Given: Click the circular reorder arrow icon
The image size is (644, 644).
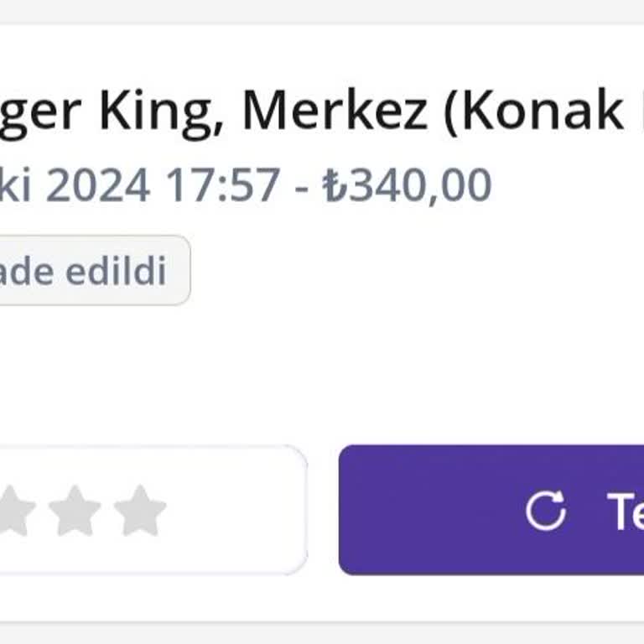Looking at the screenshot, I should click(x=545, y=511).
